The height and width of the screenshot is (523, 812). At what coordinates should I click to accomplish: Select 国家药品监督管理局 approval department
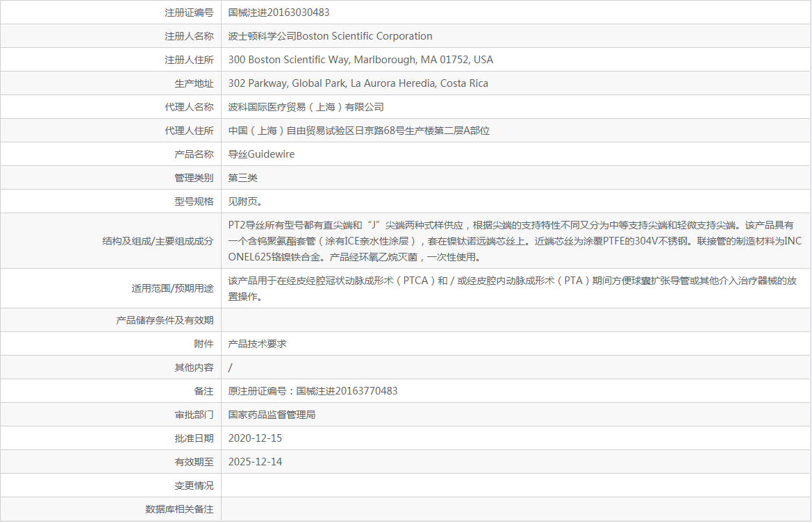pos(272,415)
